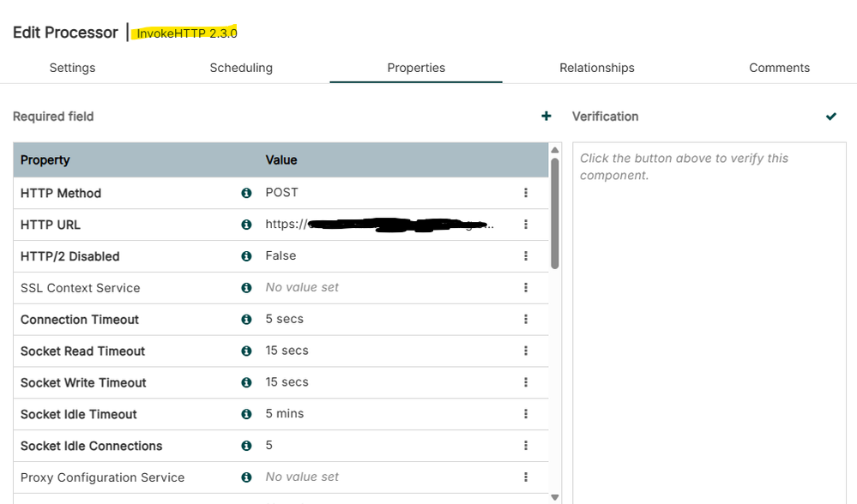Viewport: 857px width, 504px height.
Task: Open the Socket Idle Connections options menu
Action: pos(526,446)
